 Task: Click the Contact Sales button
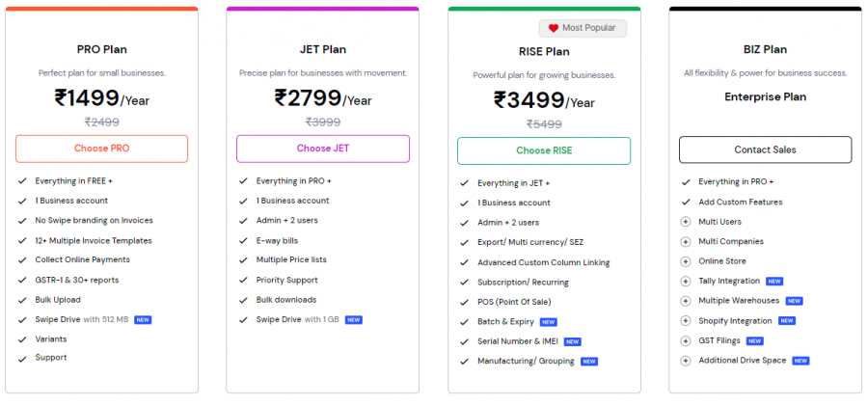click(x=765, y=149)
